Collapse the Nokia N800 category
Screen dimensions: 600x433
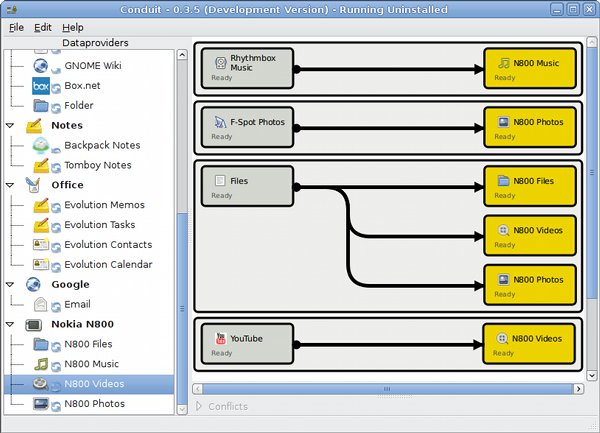pos(10,324)
